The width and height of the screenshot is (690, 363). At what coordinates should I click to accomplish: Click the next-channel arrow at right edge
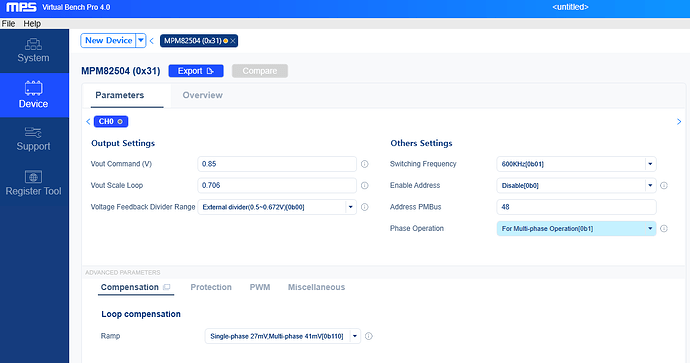679,122
